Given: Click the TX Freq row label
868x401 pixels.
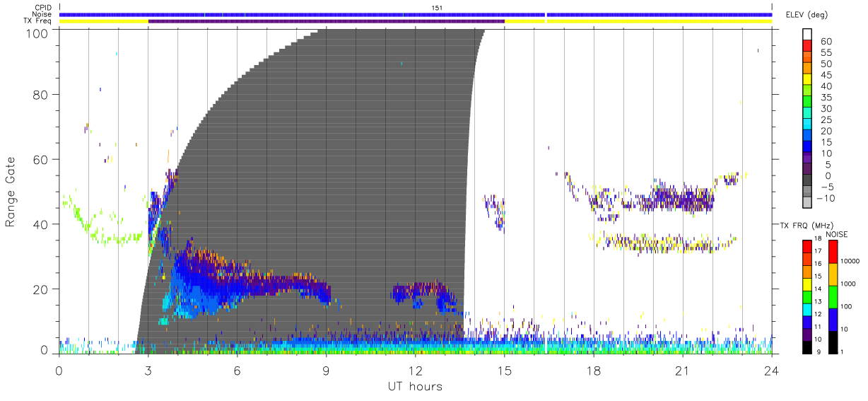Looking at the screenshot, I should pyautogui.click(x=39, y=21).
